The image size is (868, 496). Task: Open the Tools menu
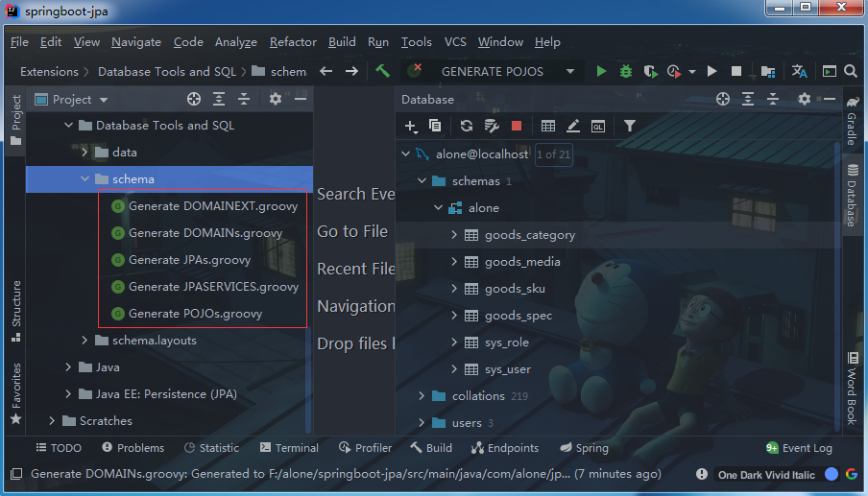coord(417,42)
